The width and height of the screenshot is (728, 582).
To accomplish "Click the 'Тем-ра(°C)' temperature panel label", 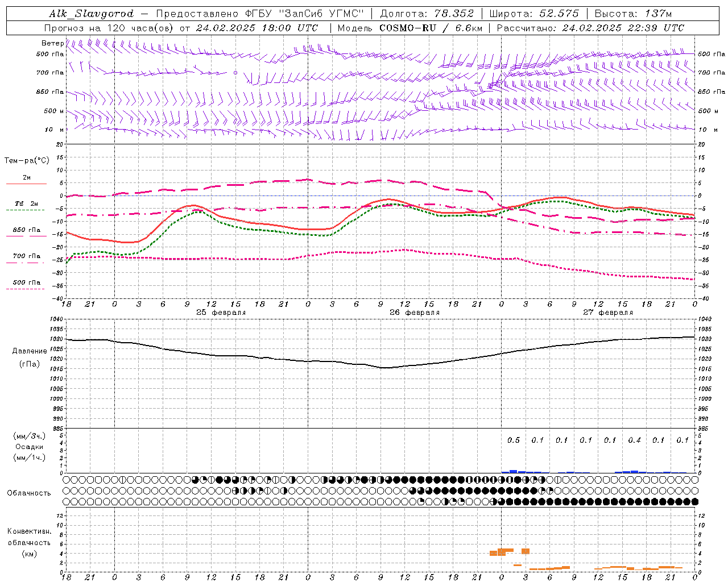I will [x=27, y=161].
